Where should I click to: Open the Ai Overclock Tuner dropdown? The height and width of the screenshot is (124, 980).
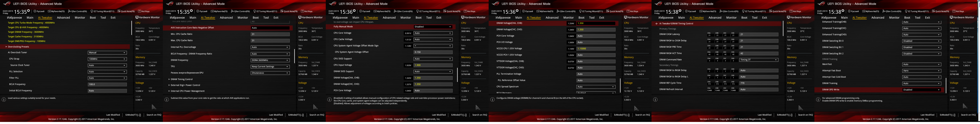pos(107,52)
